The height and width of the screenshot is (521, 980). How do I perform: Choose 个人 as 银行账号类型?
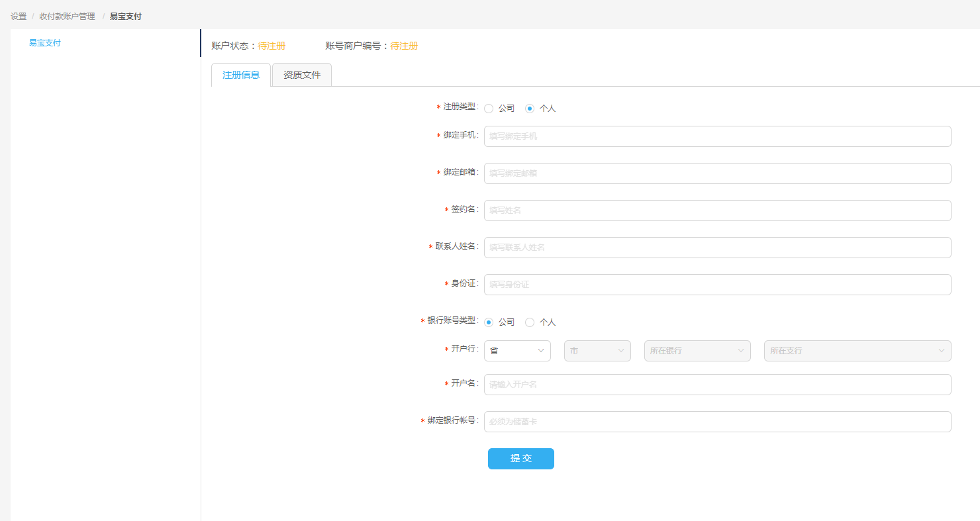[530, 322]
